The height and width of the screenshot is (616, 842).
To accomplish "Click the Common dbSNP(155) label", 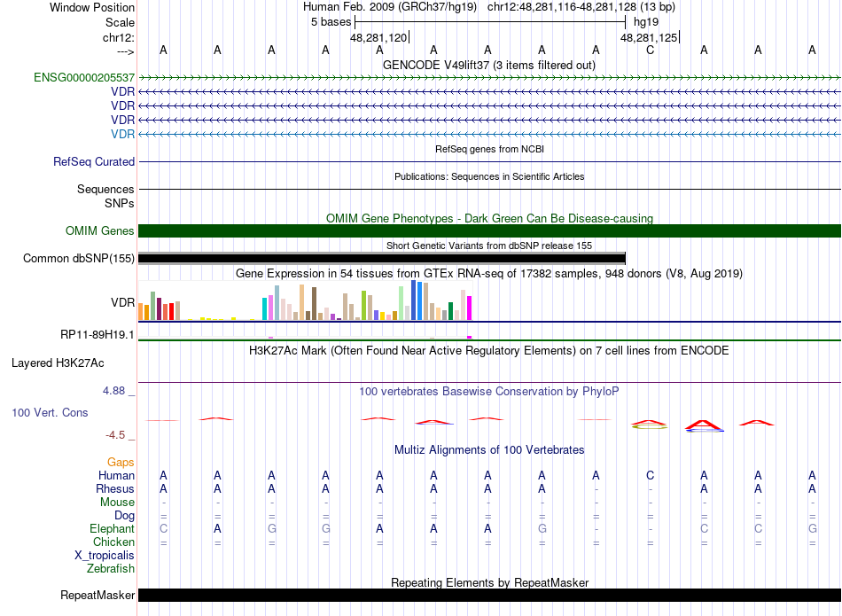I will pyautogui.click(x=78, y=258).
